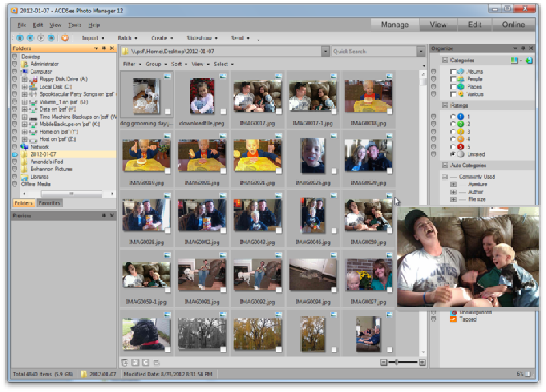Select the rating 3 radio button

pyautogui.click(x=452, y=132)
